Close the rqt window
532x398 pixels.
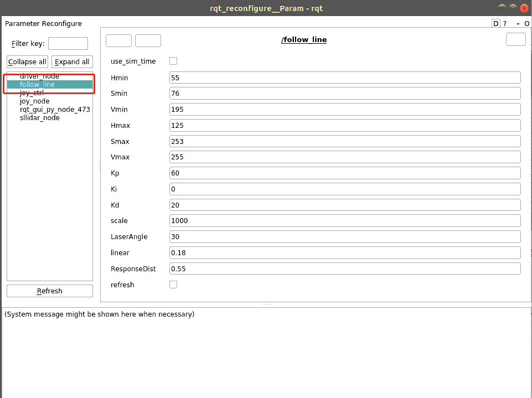[524, 8]
